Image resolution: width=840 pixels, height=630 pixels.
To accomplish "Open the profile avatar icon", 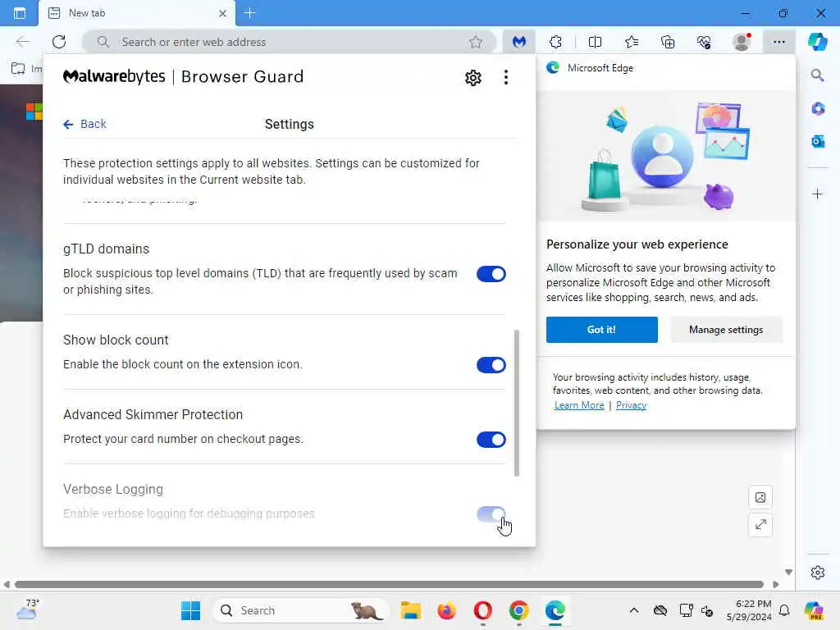I will point(742,42).
